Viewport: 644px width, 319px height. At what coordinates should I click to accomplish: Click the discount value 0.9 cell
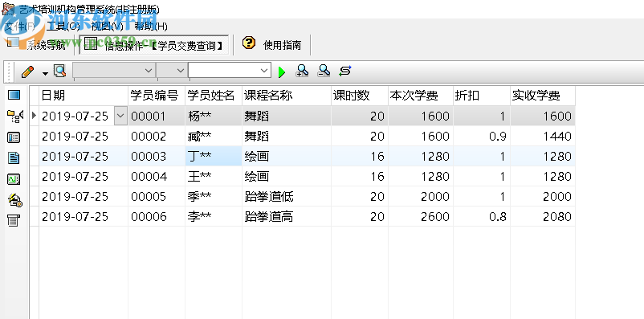[482, 136]
